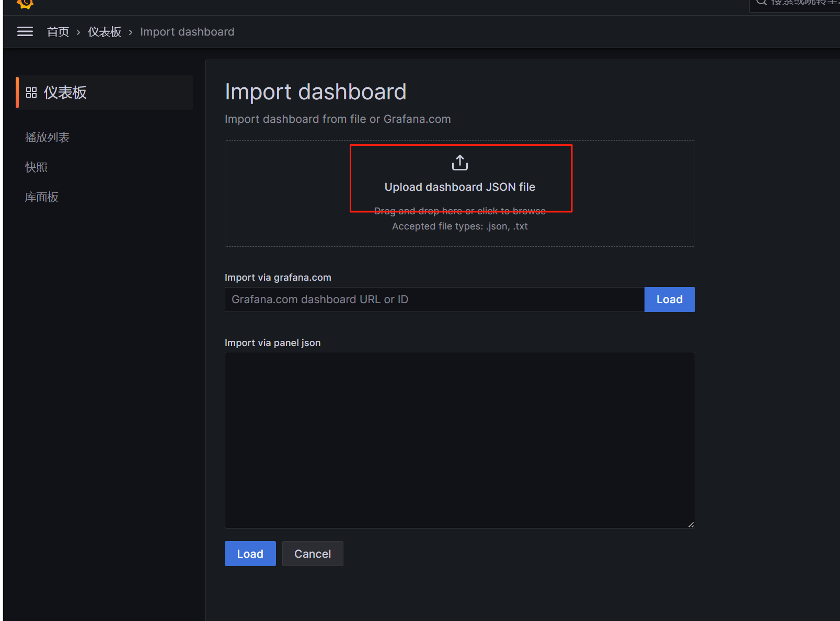Screen dimensions: 840x621
Task: Click 'Import via grafana.com' label
Action: 278,278
